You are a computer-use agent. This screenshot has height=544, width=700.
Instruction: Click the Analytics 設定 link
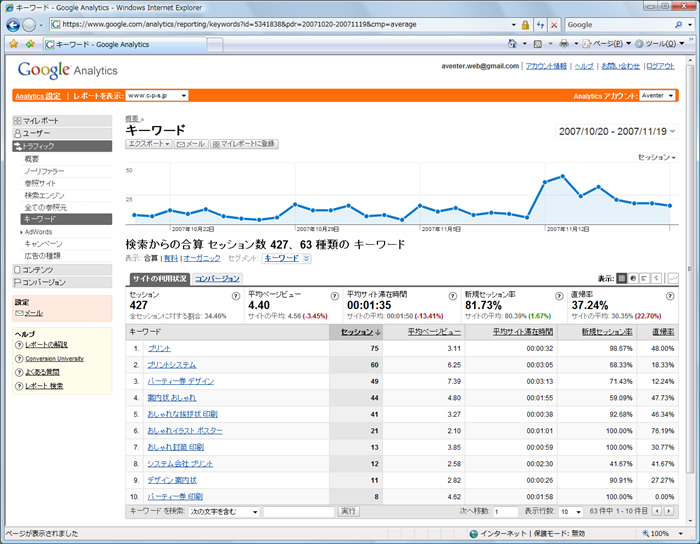[x=38, y=96]
